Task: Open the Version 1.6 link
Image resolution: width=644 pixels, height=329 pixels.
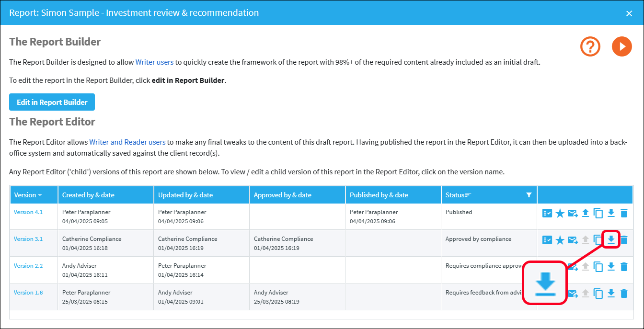Action: coord(28,293)
